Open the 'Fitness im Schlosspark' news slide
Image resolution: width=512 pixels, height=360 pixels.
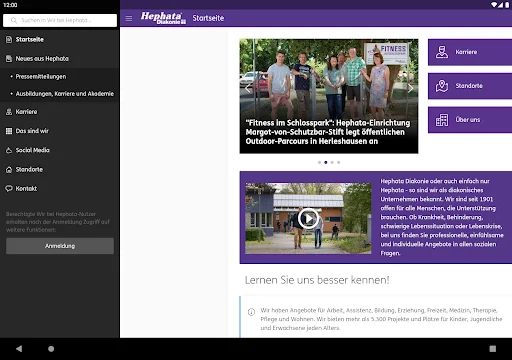[x=329, y=96]
